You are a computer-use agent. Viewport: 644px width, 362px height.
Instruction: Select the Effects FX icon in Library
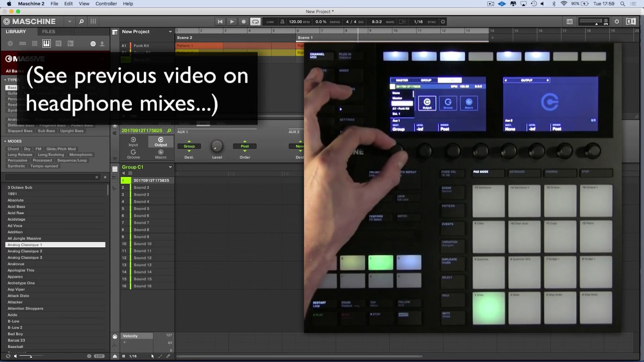[x=58, y=44]
